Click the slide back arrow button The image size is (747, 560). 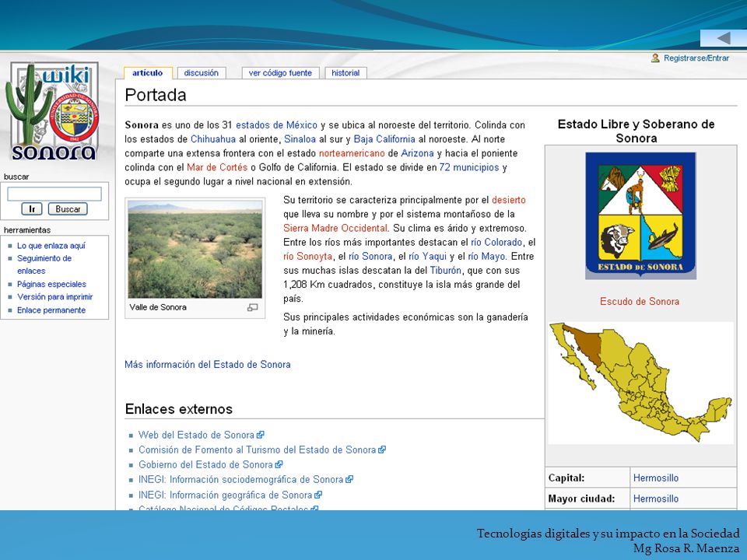[x=723, y=38]
